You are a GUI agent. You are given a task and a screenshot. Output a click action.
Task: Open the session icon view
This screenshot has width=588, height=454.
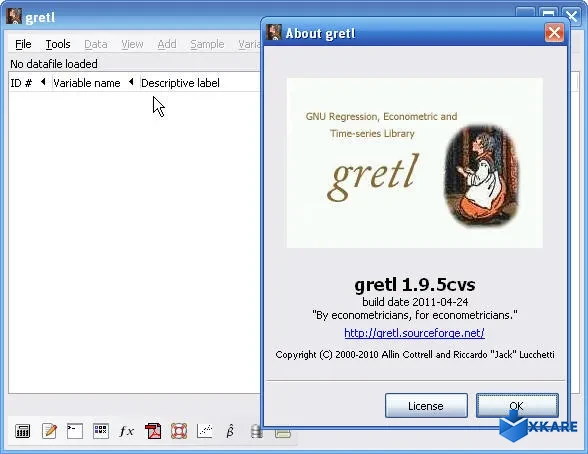100,431
